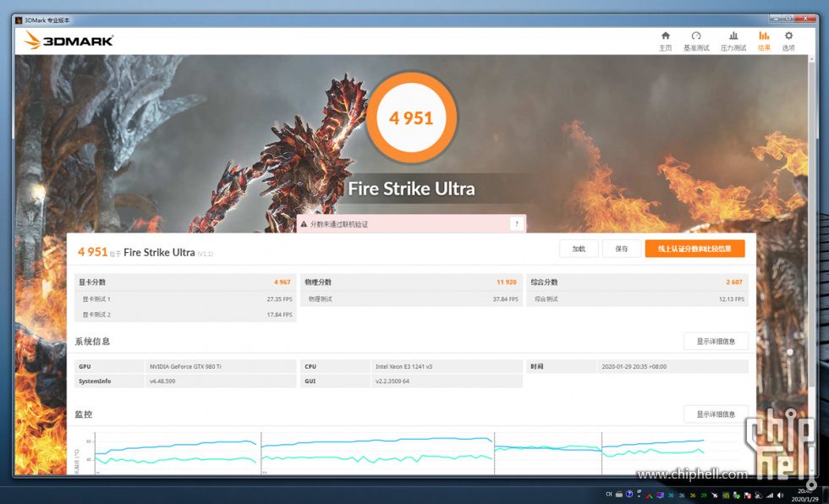Click the physics score value 11 920

507,282
